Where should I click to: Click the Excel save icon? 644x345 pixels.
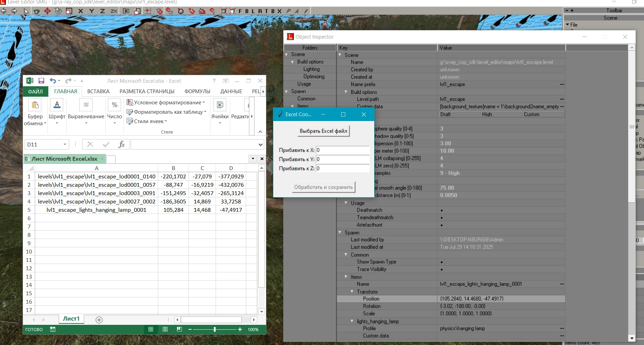(41, 81)
